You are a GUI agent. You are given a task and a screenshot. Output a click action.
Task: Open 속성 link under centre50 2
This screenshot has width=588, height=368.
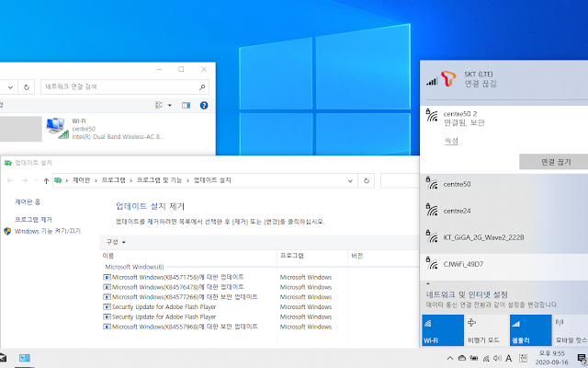451,141
